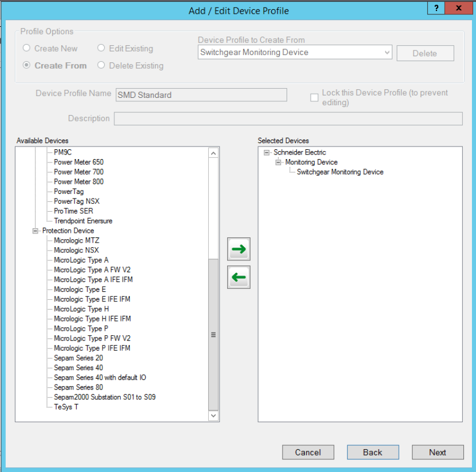
Task: Select Sepam Series 80 device
Action: point(78,387)
